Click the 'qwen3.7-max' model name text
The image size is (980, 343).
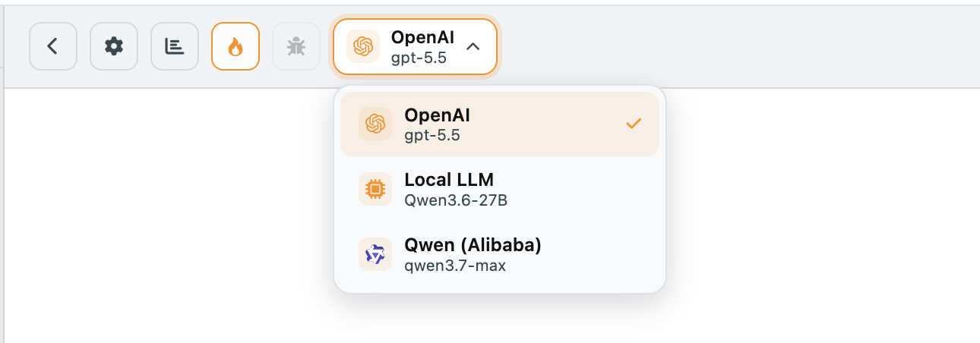tap(455, 266)
